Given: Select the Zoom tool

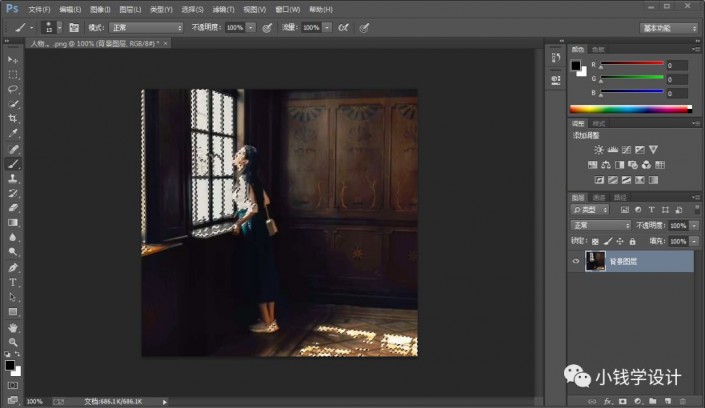Looking at the screenshot, I should coord(13,341).
